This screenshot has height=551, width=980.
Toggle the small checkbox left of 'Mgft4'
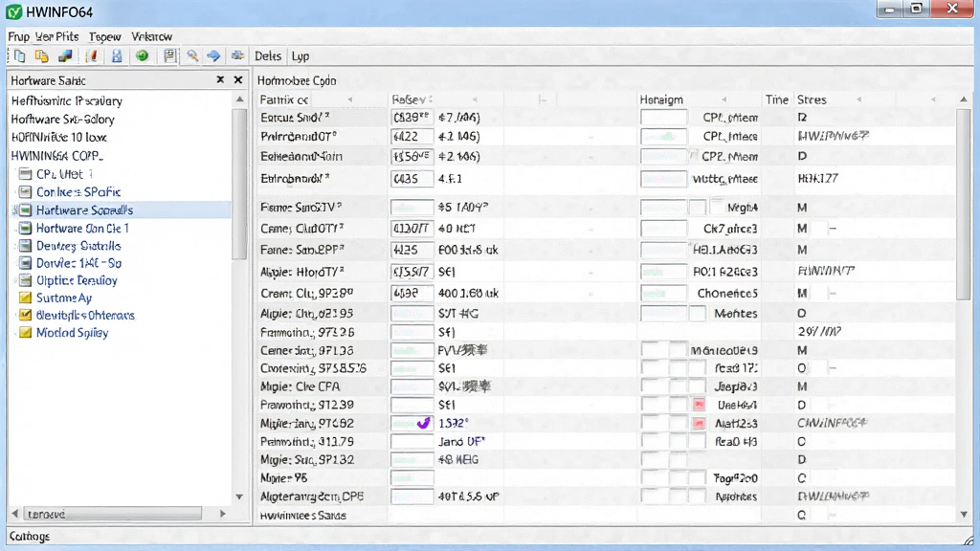(698, 208)
